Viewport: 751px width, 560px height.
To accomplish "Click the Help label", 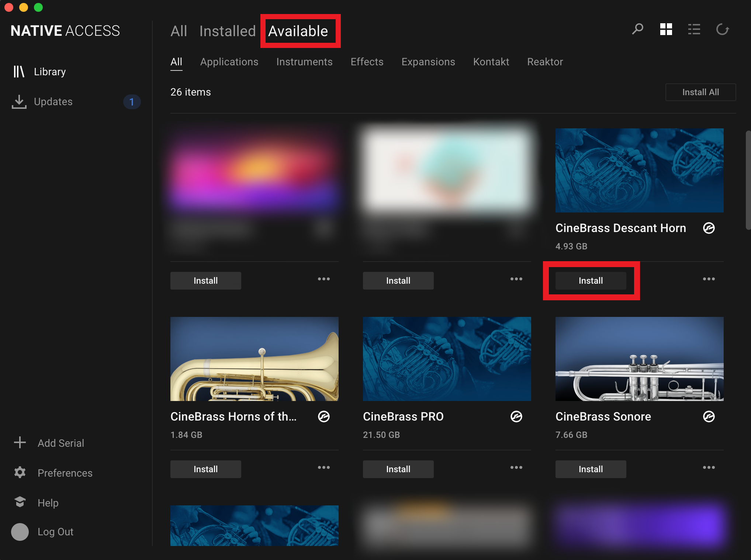I will click(x=48, y=503).
